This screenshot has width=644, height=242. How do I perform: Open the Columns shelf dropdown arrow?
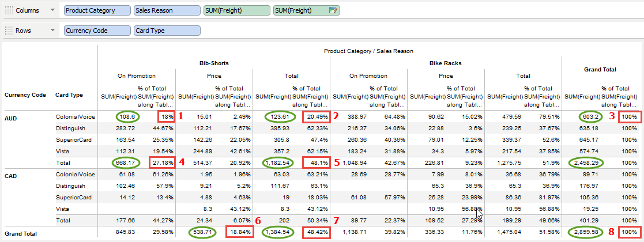tap(54, 10)
